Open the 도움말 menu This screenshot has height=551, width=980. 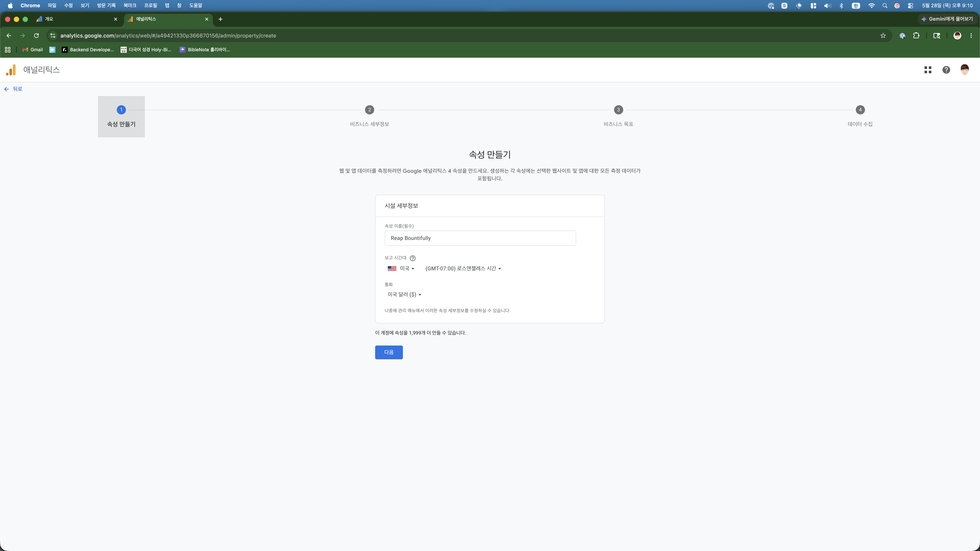(x=196, y=6)
